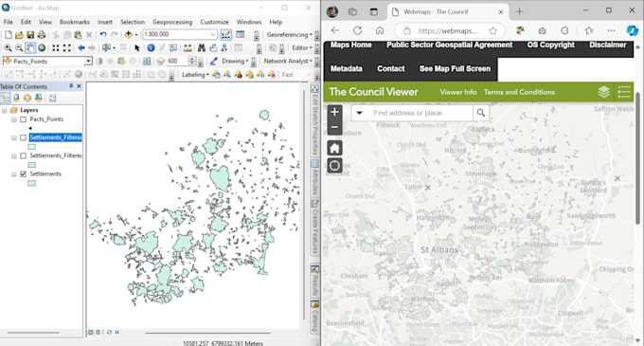Switch TOC to List By Selection
644x346 pixels.
click(39, 98)
